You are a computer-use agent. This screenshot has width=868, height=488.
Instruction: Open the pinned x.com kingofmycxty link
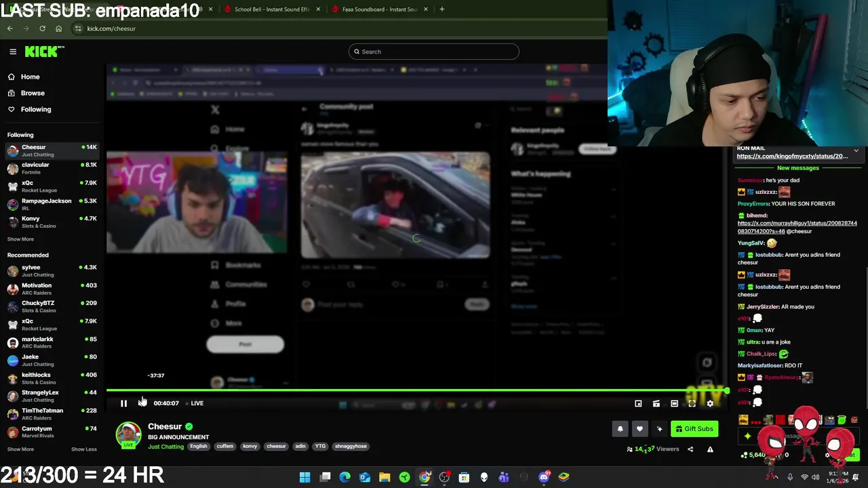(x=792, y=157)
